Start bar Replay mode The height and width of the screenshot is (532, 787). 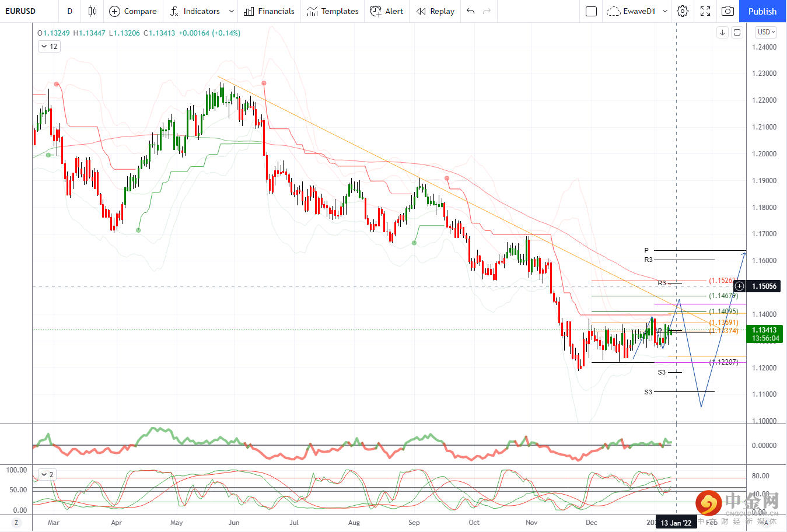point(435,11)
